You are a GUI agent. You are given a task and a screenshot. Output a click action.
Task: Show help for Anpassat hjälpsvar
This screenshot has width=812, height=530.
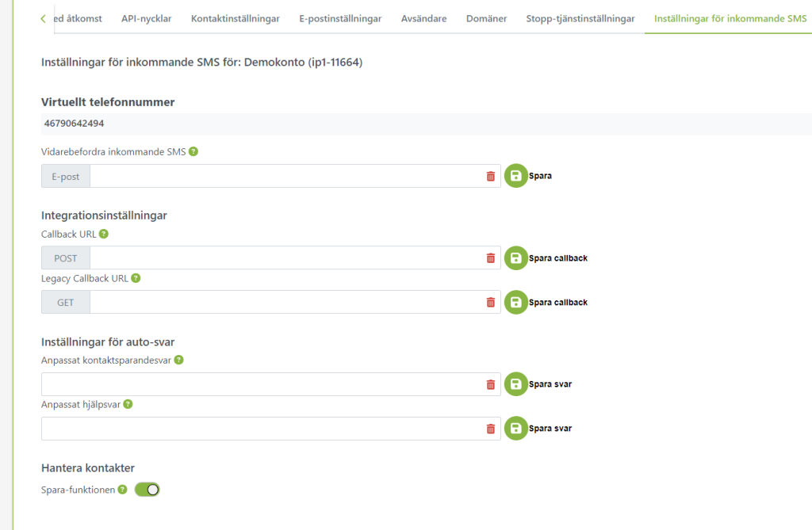128,404
